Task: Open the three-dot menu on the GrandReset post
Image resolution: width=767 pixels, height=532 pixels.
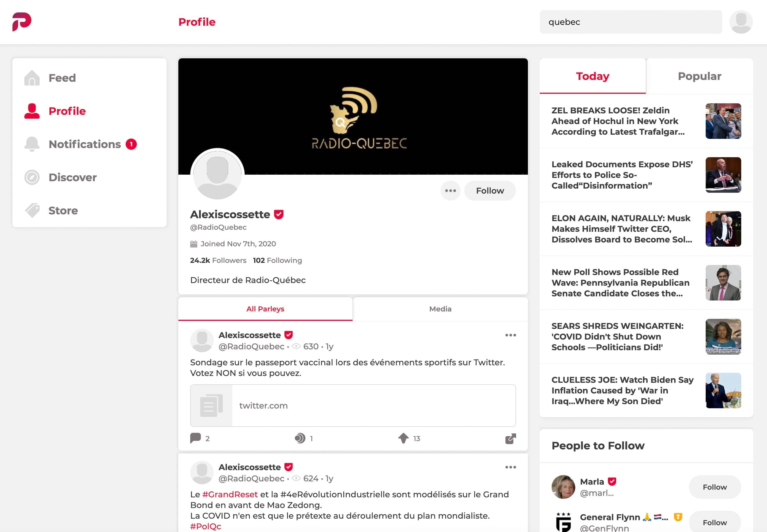Action: 510,467
